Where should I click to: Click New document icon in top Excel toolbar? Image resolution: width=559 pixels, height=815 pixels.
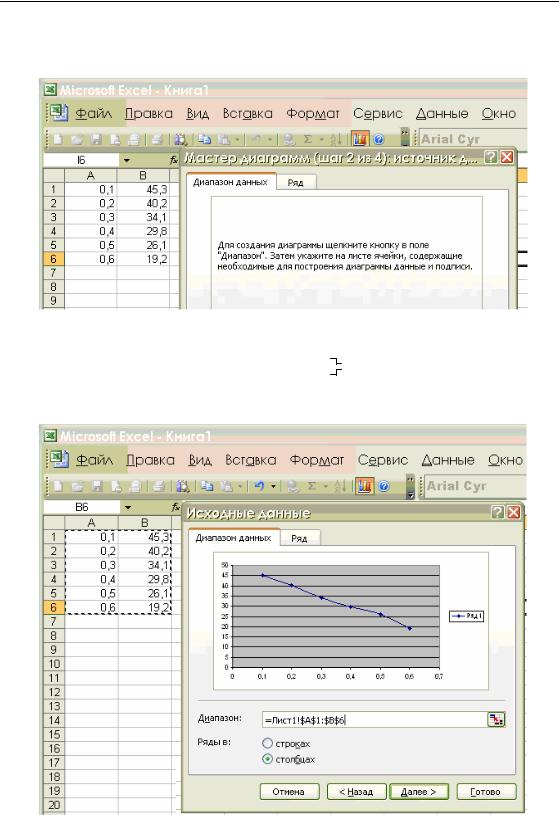(58, 139)
